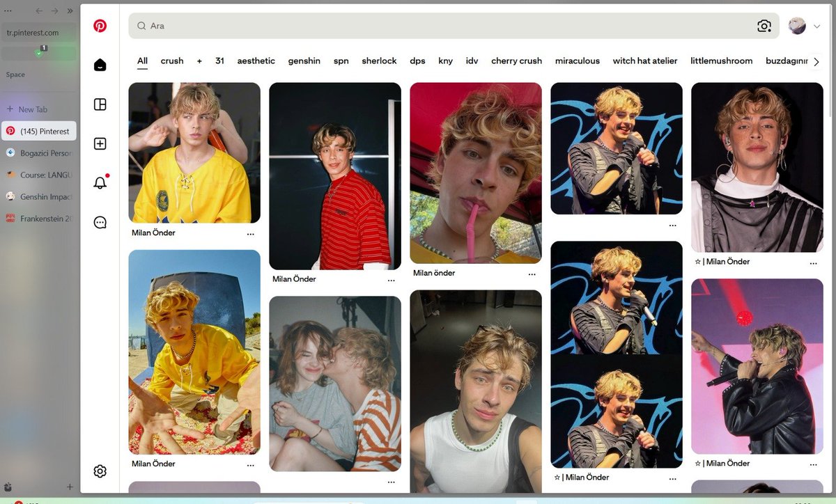The width and height of the screenshot is (836, 504).
Task: Switch to the crush tab
Action: pyautogui.click(x=172, y=61)
